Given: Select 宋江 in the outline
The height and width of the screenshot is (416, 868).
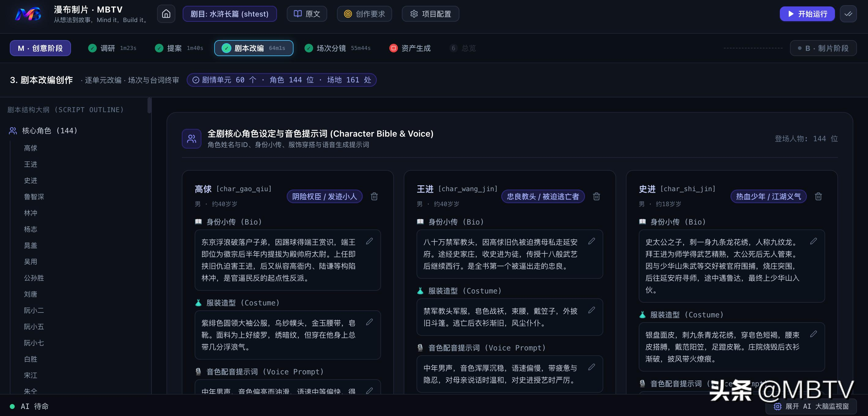Looking at the screenshot, I should click(x=30, y=376).
